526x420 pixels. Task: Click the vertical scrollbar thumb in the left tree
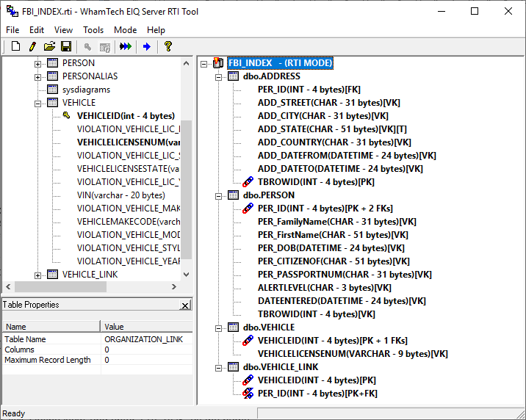186,189
